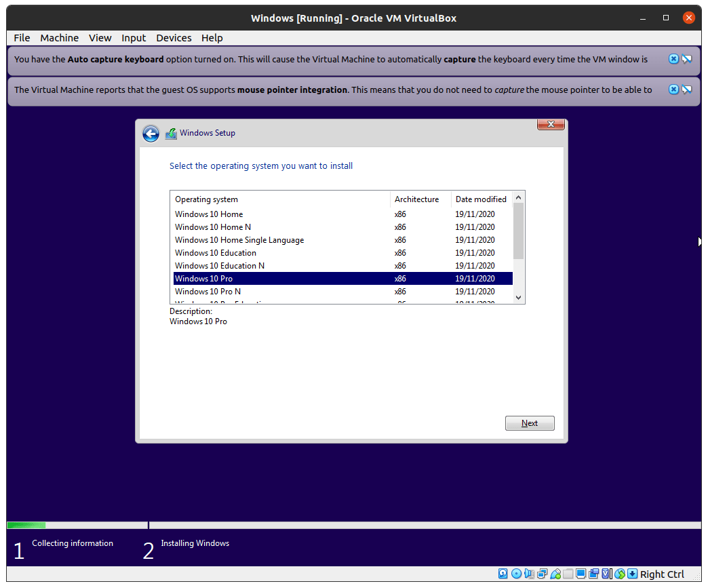
Task: Click the greyed-out shared folders status icon
Action: coord(568,574)
